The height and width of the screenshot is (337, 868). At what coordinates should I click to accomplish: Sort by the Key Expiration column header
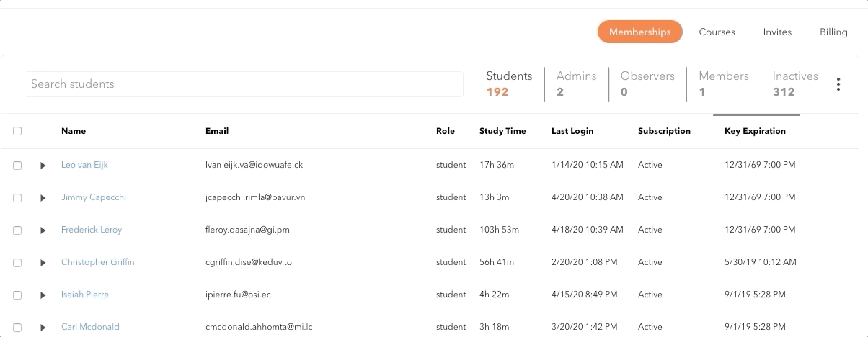(x=755, y=131)
